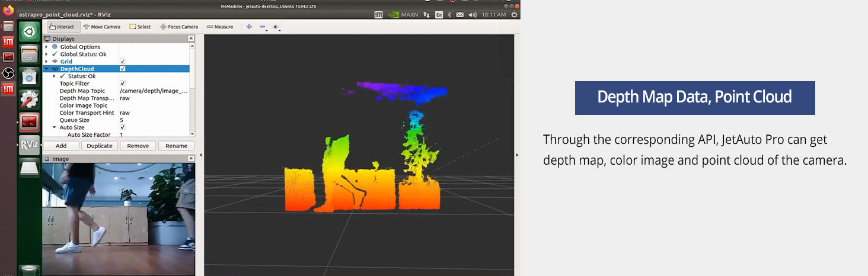The height and width of the screenshot is (276, 868).
Task: Disable the Topic Filter checkbox
Action: [123, 84]
